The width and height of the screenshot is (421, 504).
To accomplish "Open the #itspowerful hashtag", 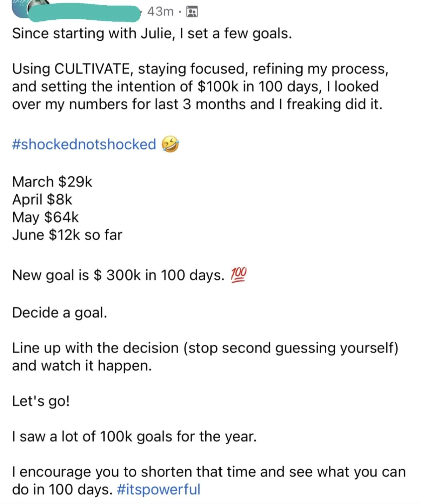I will tap(158, 489).
